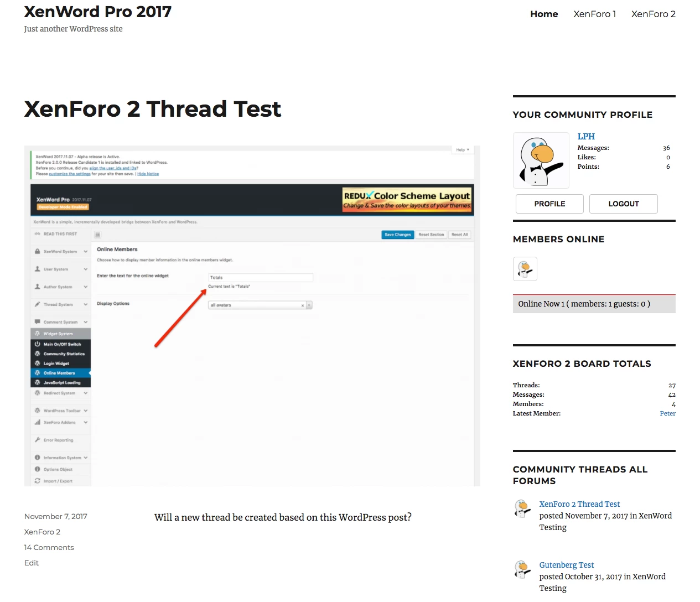This screenshot has width=700, height=602.
Task: Open latest member Peter's link
Action: click(x=667, y=413)
